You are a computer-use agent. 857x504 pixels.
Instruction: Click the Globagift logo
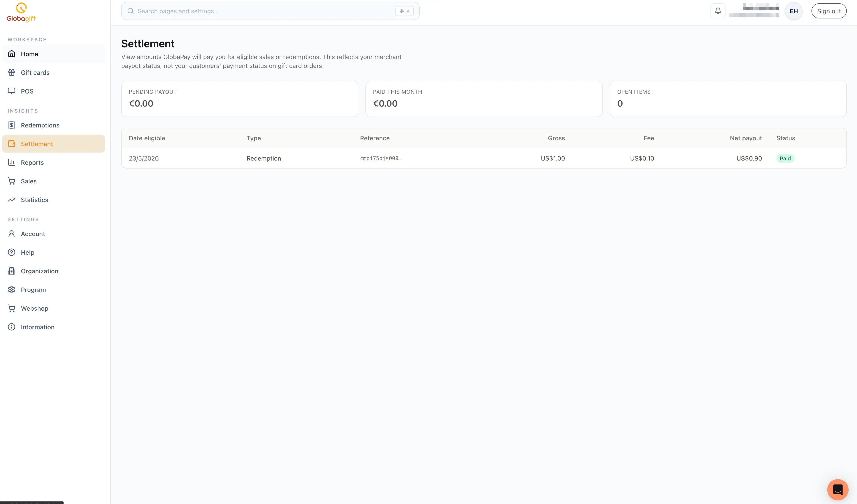(x=21, y=12)
